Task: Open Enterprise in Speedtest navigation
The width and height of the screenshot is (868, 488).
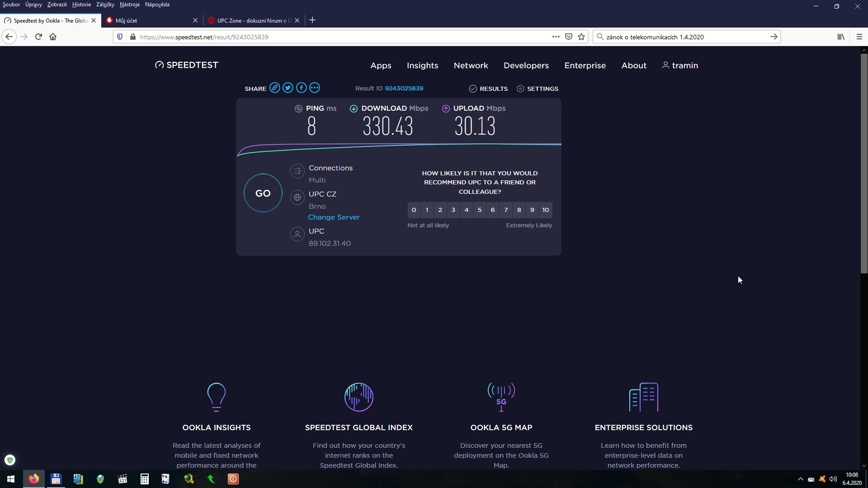Action: [x=585, y=66]
